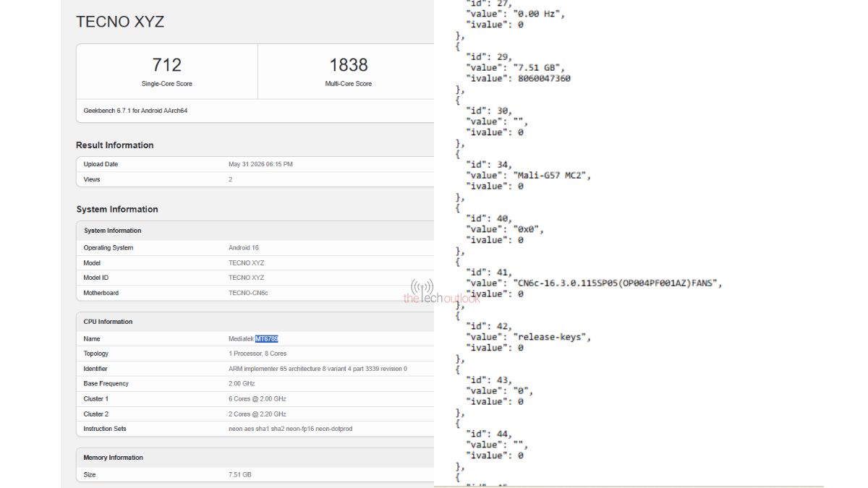Click the Motherboard row label

(101, 293)
